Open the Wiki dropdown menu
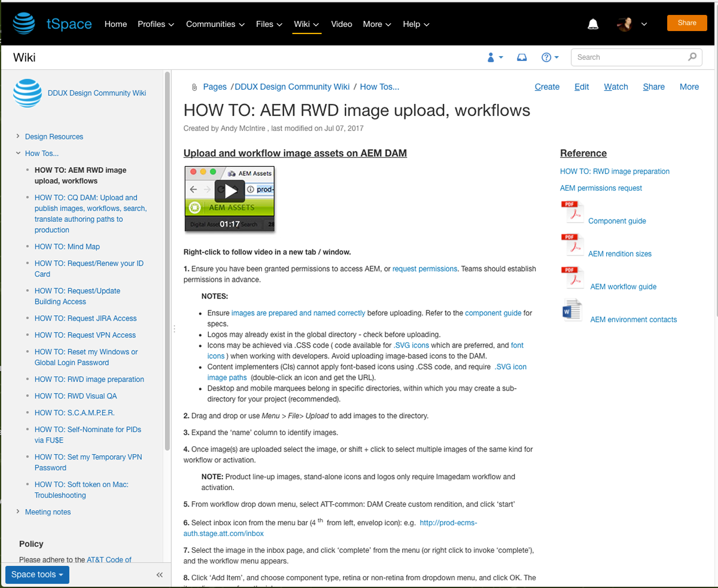Viewport: 718px width, 588px height. 306,24
